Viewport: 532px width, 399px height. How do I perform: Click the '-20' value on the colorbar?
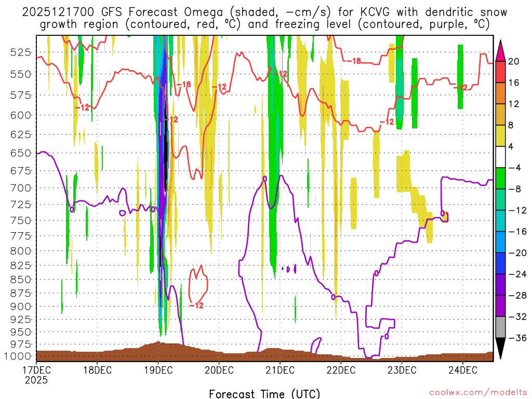517,253
